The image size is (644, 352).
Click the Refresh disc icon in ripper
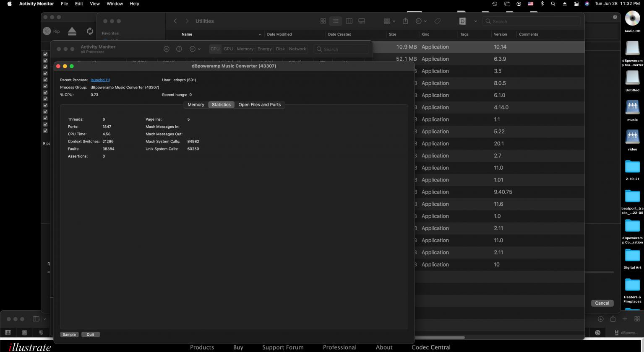(x=89, y=31)
